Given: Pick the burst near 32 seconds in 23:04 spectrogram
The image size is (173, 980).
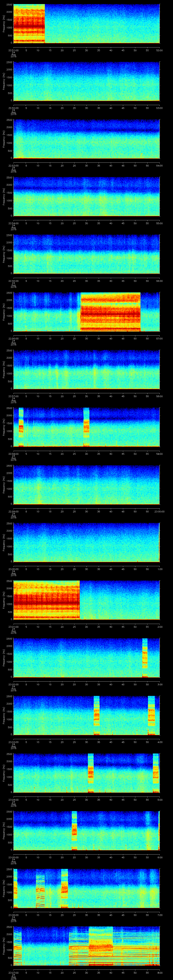Looking at the screenshot, I should coord(91,772).
